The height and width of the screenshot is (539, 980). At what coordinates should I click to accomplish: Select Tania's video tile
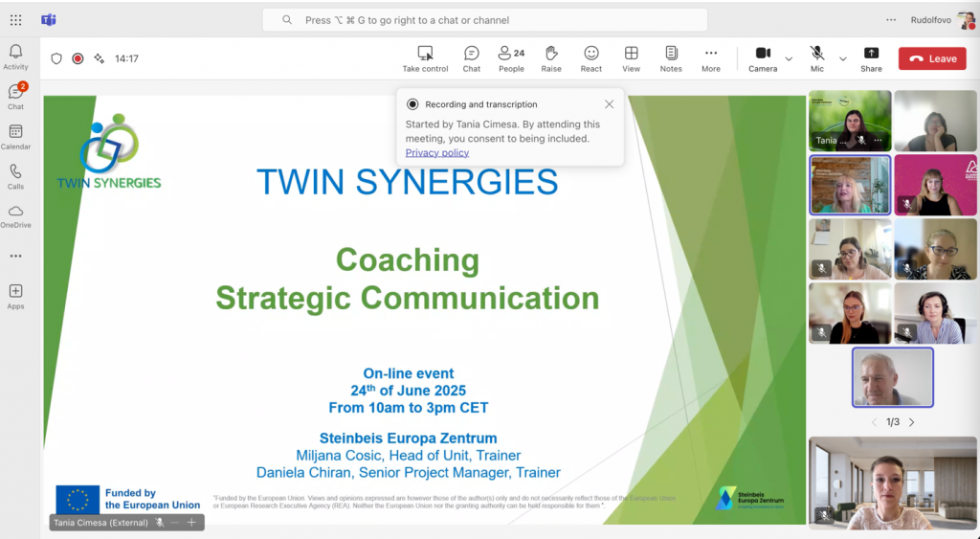(850, 121)
